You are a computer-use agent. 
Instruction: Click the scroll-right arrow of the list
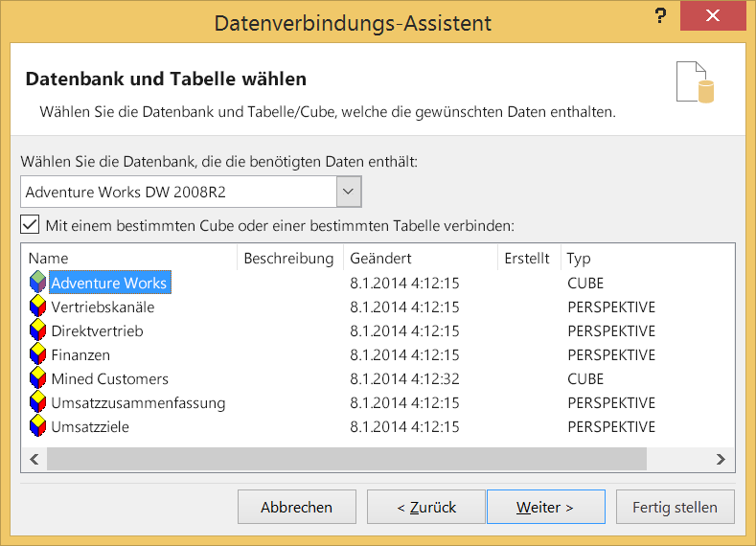coord(721,459)
